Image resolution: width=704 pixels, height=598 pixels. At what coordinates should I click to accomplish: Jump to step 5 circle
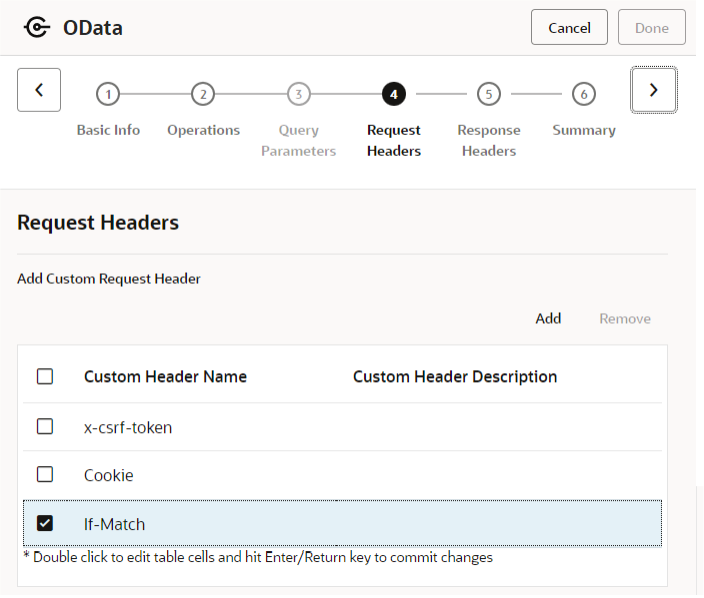pyautogui.click(x=489, y=94)
